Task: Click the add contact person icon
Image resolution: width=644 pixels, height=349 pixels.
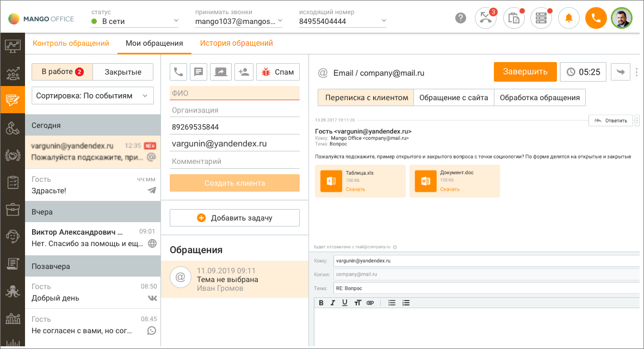Action: (244, 72)
